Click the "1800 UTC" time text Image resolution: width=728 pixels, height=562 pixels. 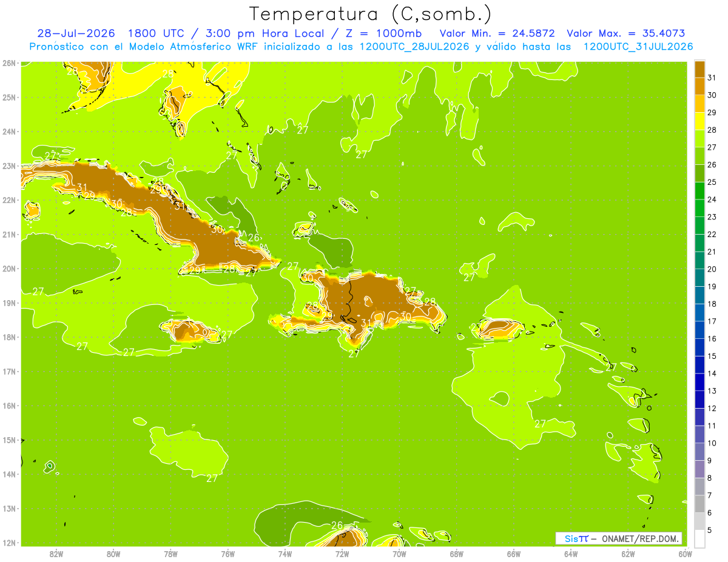point(156,33)
